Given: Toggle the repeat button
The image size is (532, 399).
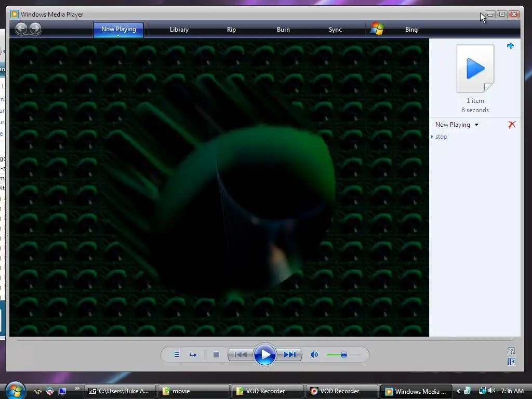Looking at the screenshot, I should tap(193, 354).
